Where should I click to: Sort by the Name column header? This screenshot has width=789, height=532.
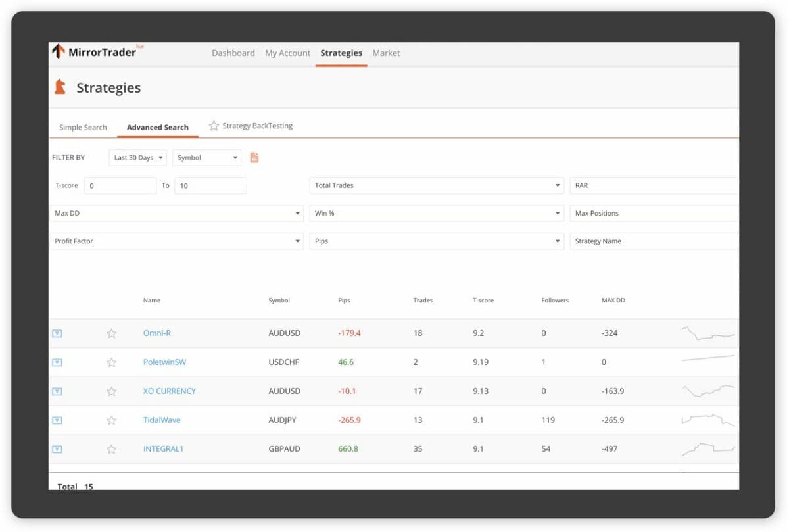coord(152,301)
